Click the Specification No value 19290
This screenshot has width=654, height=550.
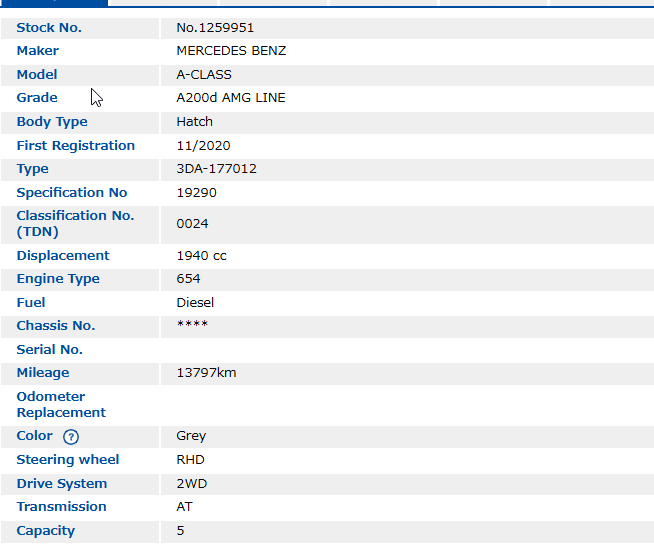click(x=196, y=193)
